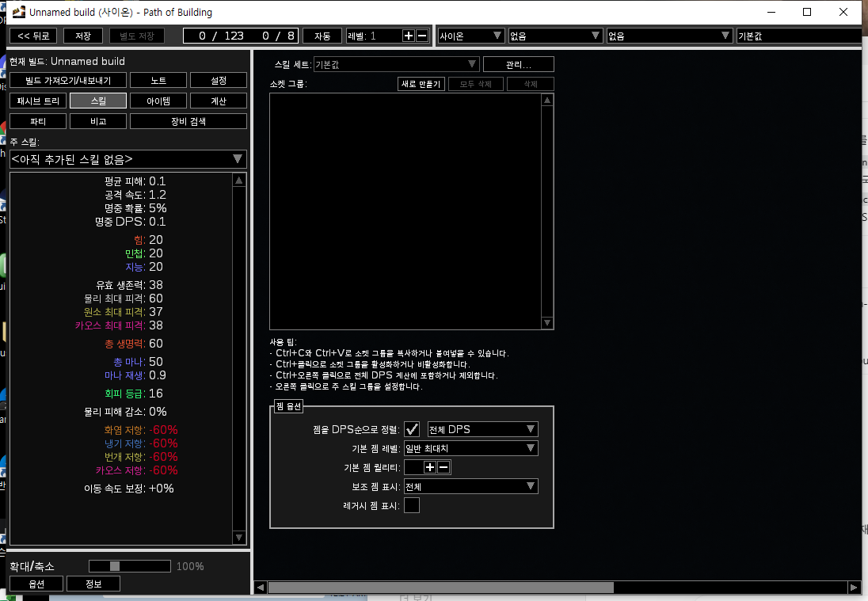Click the stats panel scroll-up arrow
Screen dimensions: 868x601
[x=239, y=181]
